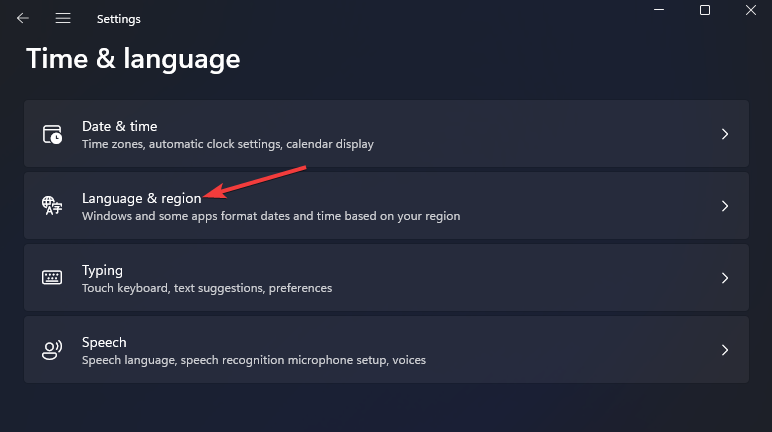Screen dimensions: 772x432
Task: Open the Speech settings entry
Action: click(104, 342)
